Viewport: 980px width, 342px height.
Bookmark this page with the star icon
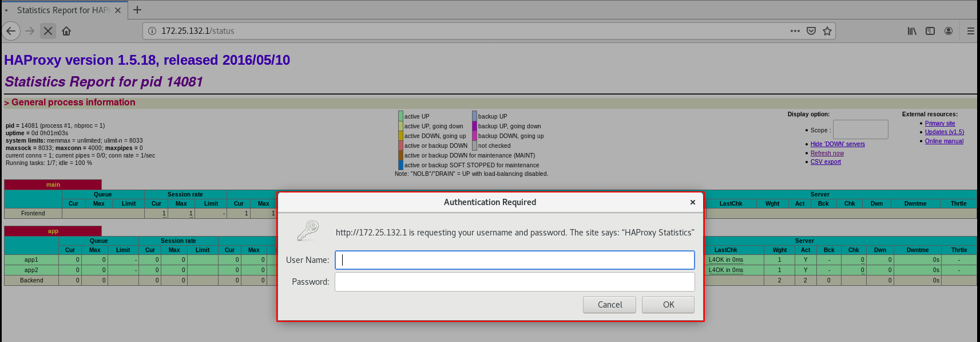click(x=827, y=31)
